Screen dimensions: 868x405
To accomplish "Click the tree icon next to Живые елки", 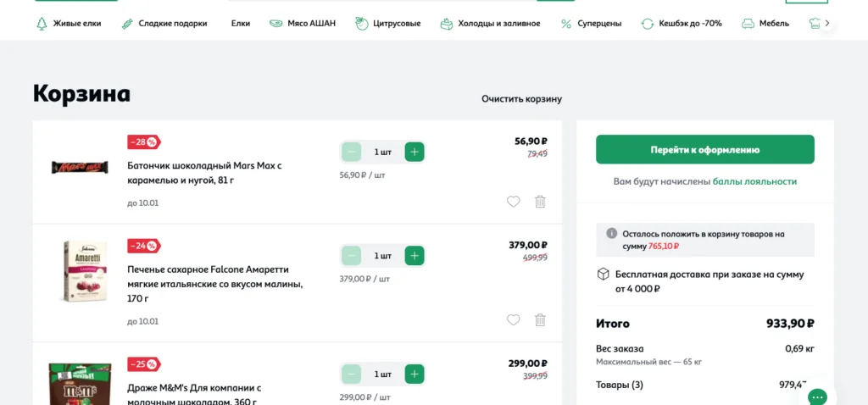I will click(41, 24).
